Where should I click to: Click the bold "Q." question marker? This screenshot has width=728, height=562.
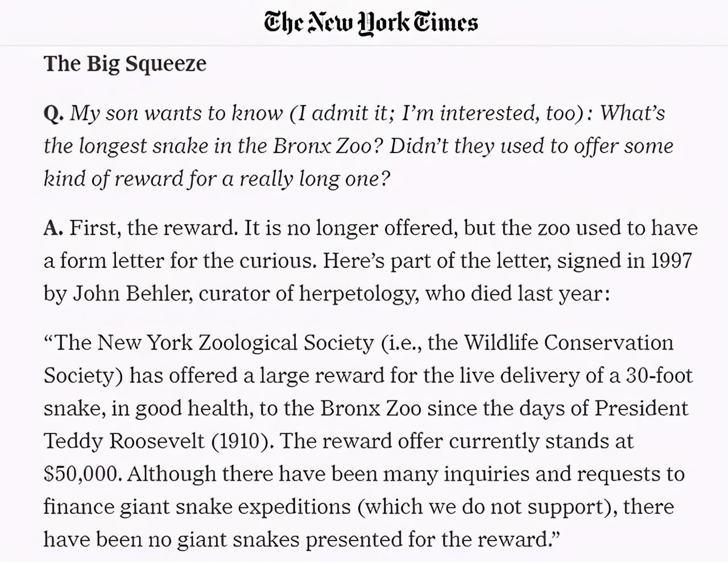click(53, 113)
